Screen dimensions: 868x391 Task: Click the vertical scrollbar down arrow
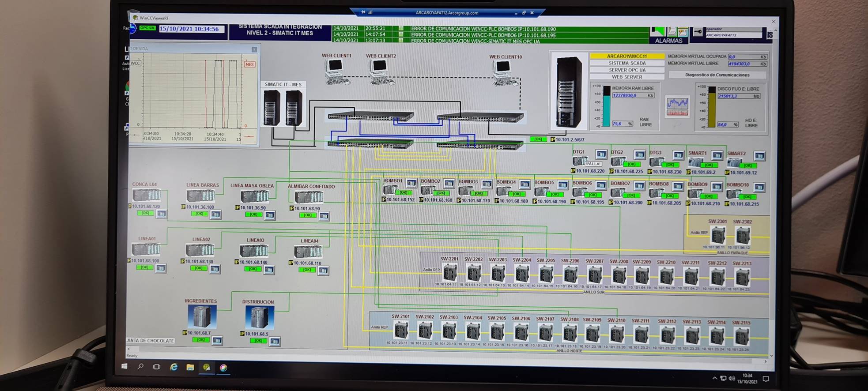pos(771,355)
